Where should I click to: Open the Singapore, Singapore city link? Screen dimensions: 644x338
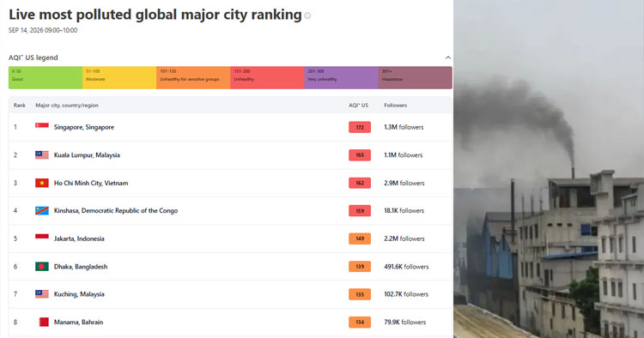tap(84, 127)
